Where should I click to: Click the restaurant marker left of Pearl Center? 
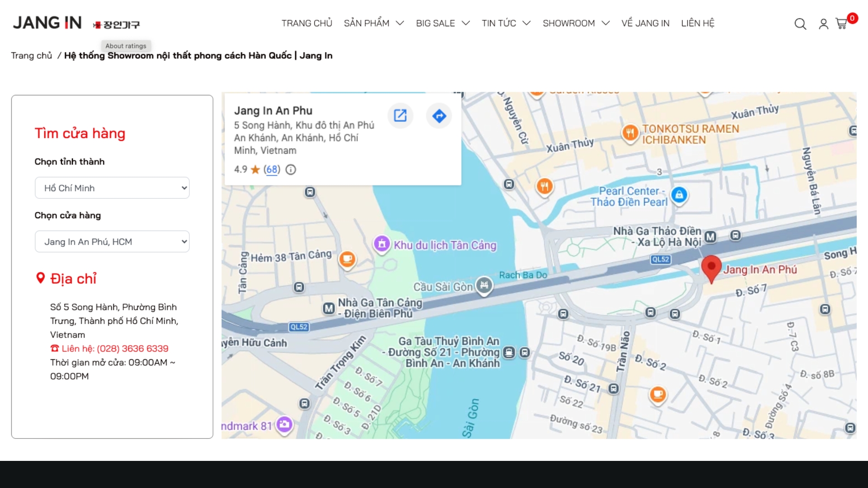tap(544, 186)
